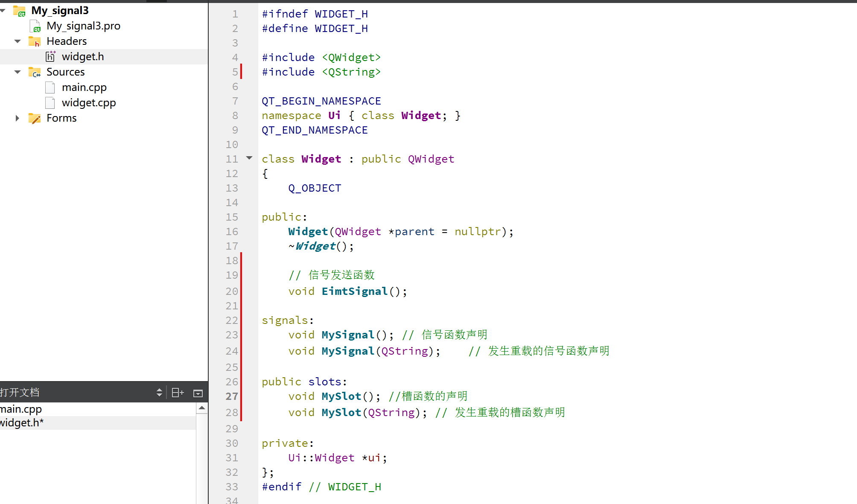Click the widget.h header file icon

(x=50, y=56)
